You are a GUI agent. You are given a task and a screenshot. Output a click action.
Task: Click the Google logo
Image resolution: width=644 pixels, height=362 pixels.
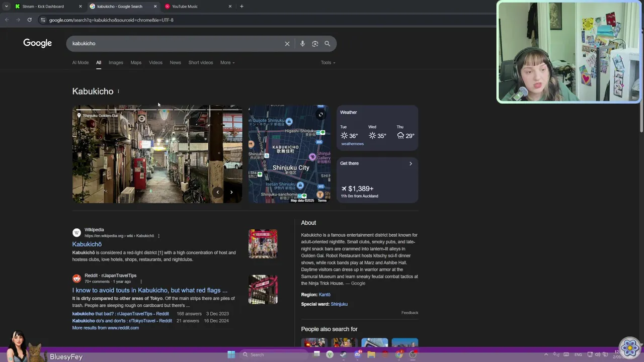tap(37, 43)
